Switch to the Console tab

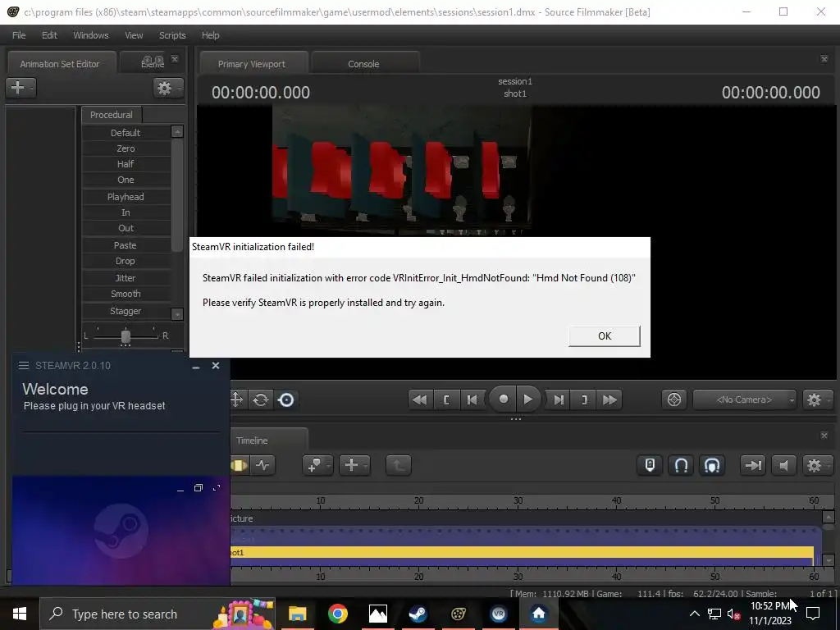(363, 64)
